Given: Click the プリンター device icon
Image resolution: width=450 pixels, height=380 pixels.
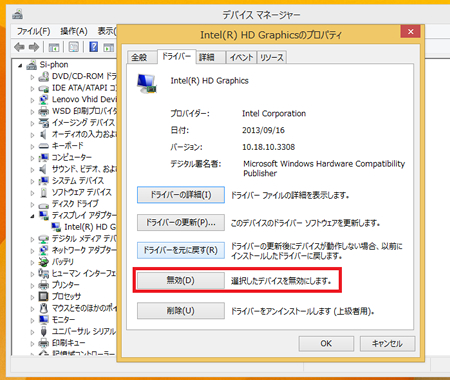Looking at the screenshot, I should pos(44,285).
